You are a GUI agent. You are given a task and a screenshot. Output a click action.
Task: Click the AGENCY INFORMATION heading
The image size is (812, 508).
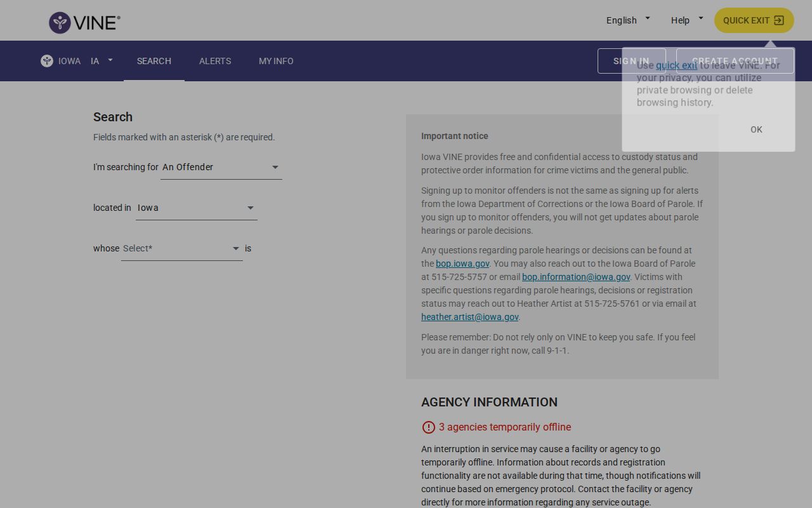(489, 402)
